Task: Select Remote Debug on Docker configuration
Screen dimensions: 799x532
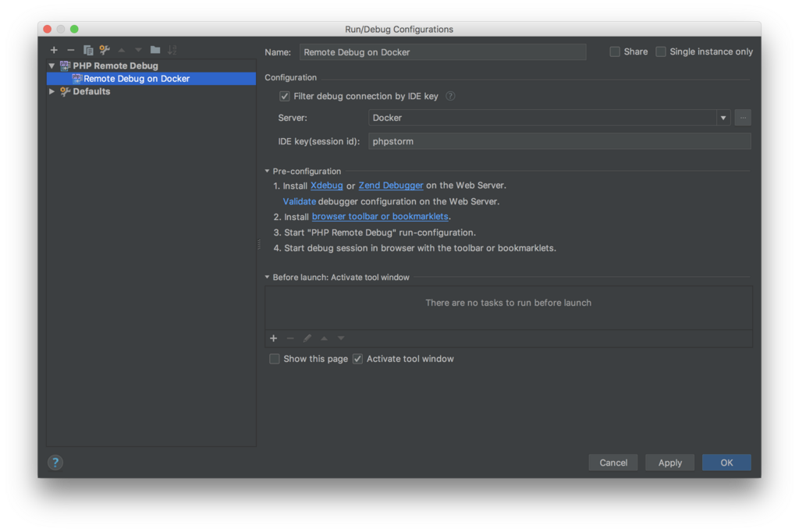Action: click(151, 79)
